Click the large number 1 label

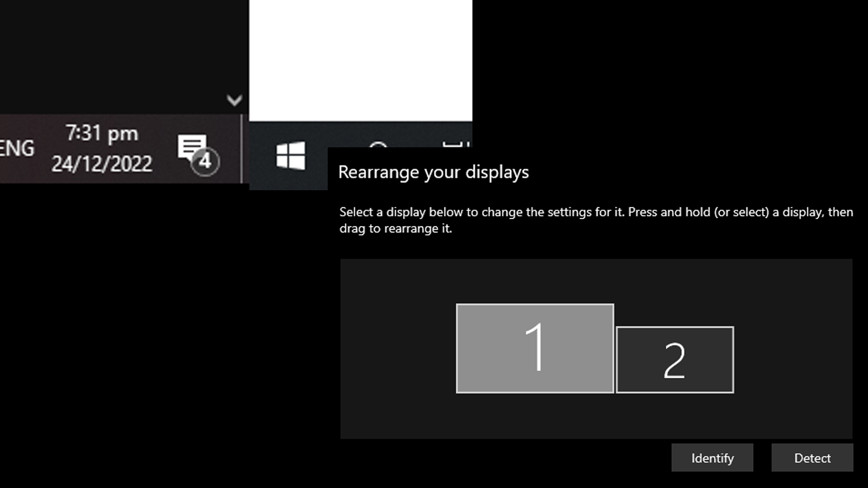pyautogui.click(x=535, y=348)
